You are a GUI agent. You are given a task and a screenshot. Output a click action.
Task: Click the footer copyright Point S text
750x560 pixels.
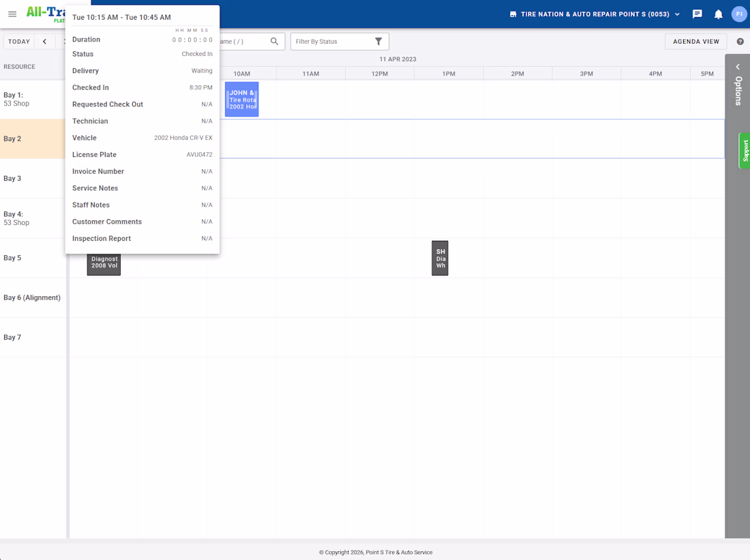pyautogui.click(x=376, y=552)
